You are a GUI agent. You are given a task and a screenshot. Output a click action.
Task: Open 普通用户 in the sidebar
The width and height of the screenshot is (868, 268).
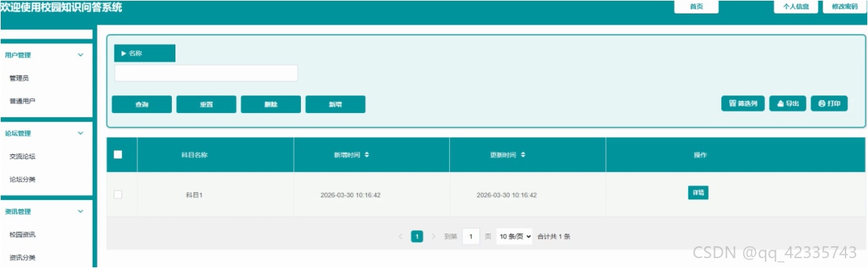(22, 101)
